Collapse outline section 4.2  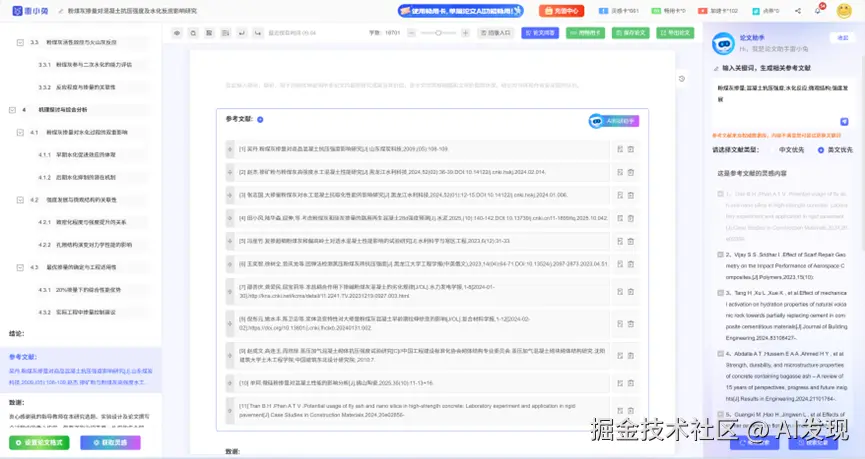coord(20,200)
